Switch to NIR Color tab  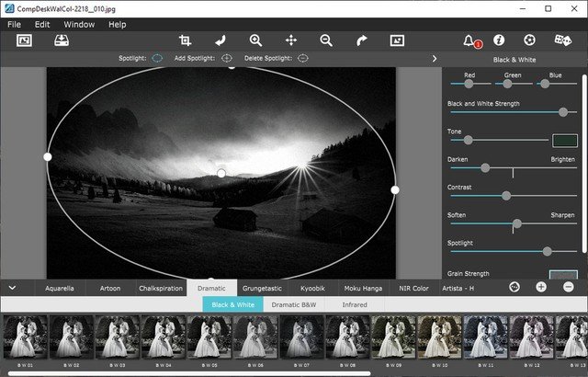click(x=413, y=288)
